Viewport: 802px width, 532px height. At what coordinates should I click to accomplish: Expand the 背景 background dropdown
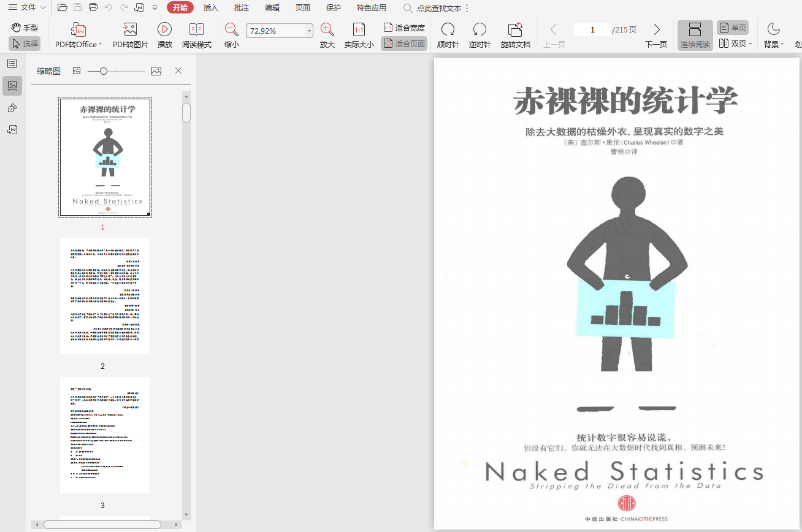coord(781,44)
